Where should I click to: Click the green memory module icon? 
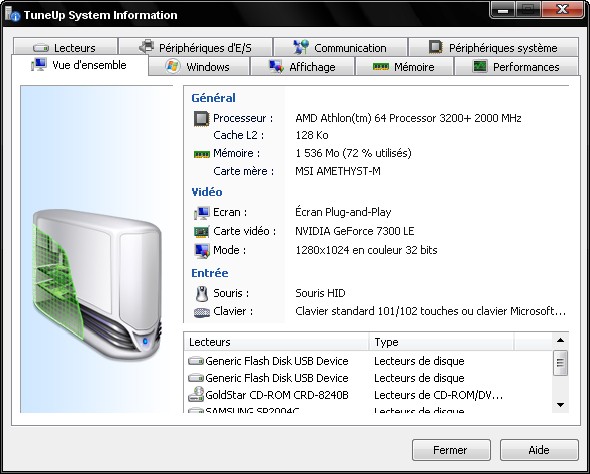201,154
